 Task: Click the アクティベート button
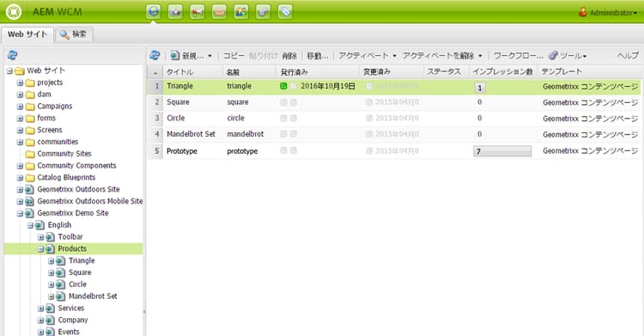363,56
